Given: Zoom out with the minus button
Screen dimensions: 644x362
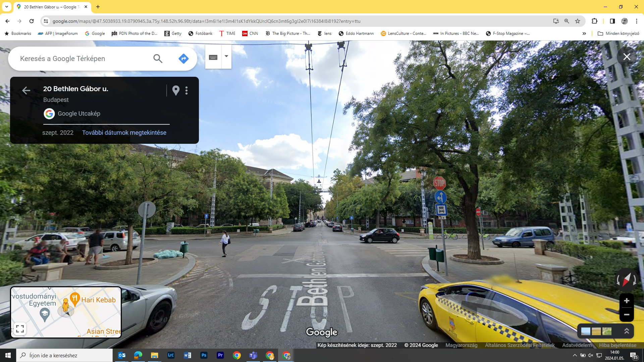Looking at the screenshot, I should tap(626, 315).
